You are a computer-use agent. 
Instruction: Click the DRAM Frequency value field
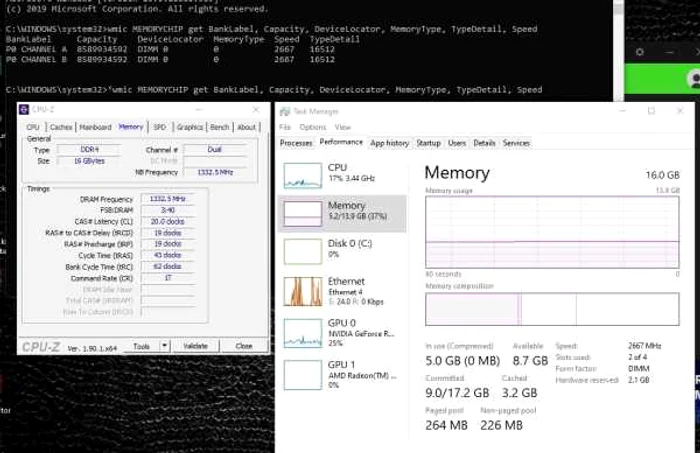click(168, 199)
